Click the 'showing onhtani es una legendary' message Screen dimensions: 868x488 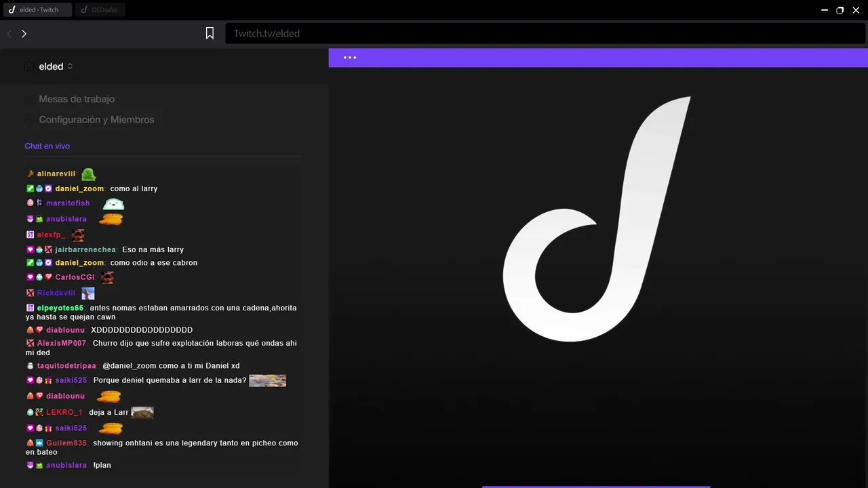(162, 447)
